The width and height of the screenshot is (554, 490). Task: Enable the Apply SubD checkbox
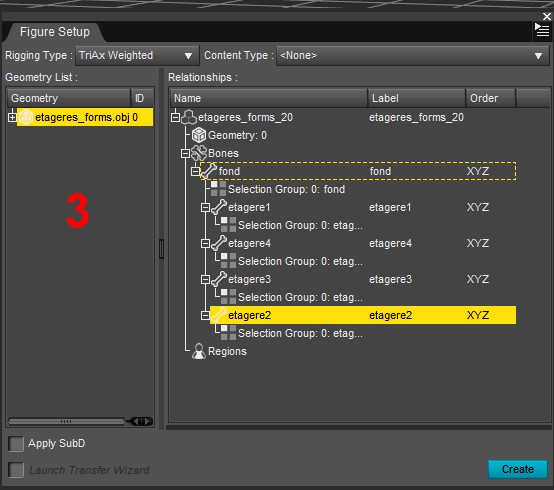point(16,444)
